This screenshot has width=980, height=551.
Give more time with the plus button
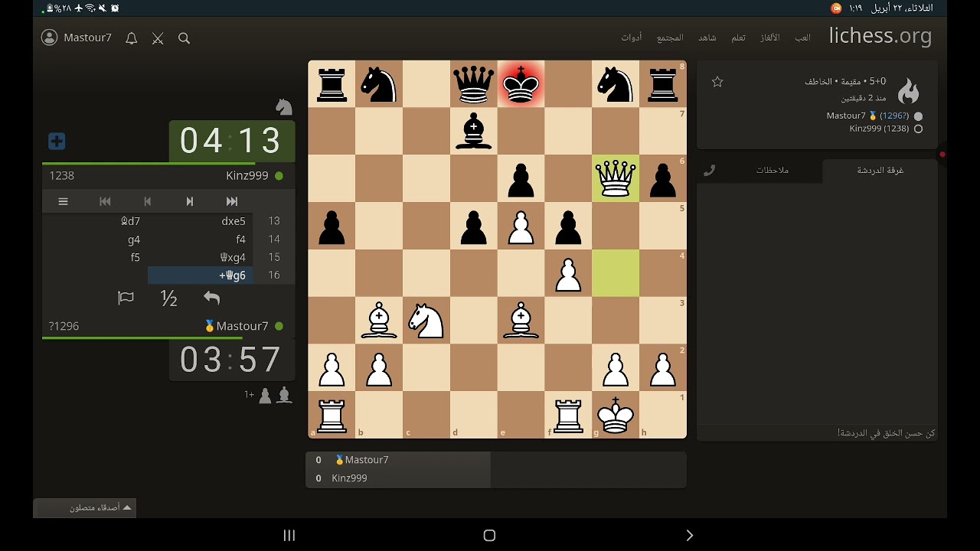[x=57, y=142]
